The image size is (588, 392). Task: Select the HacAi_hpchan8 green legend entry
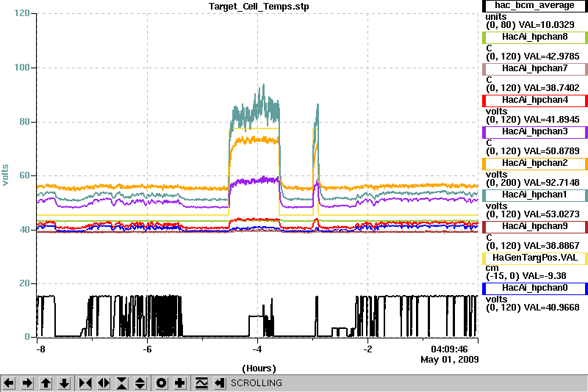535,37
